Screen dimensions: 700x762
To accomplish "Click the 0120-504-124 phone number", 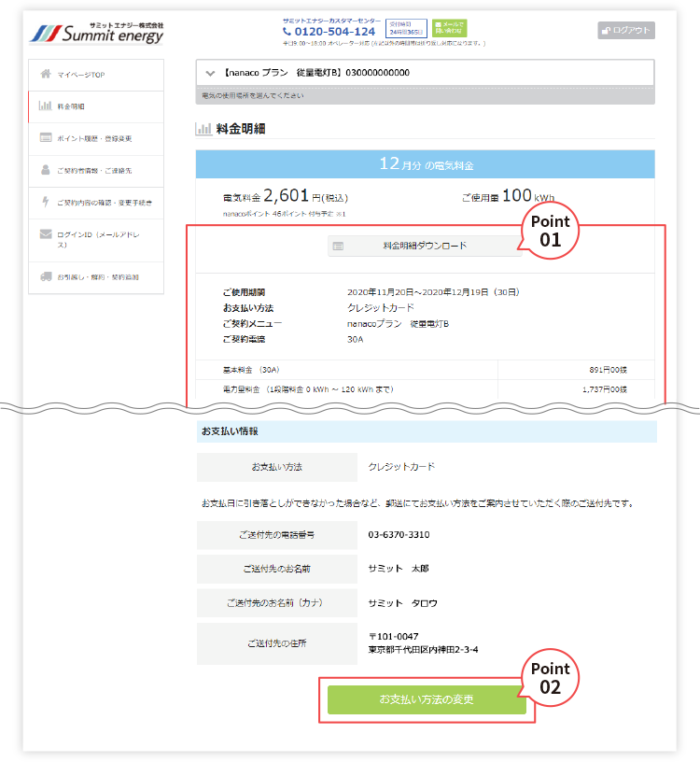I will point(335,32).
